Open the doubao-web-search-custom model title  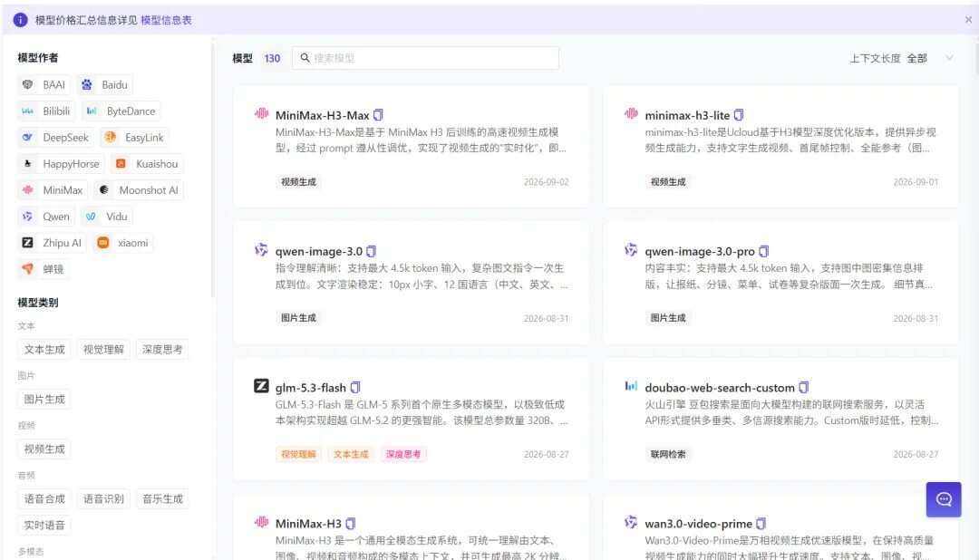click(720, 388)
